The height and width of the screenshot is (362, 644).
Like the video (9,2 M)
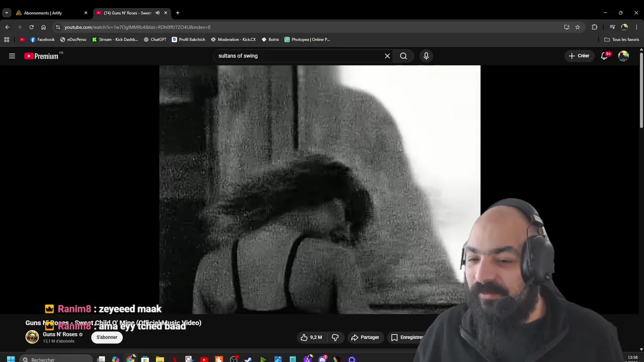point(311,337)
